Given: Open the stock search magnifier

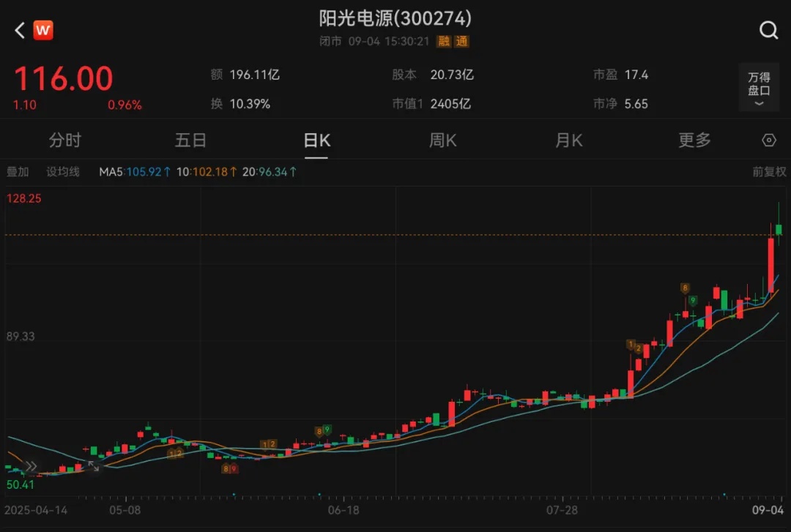Looking at the screenshot, I should pyautogui.click(x=768, y=30).
